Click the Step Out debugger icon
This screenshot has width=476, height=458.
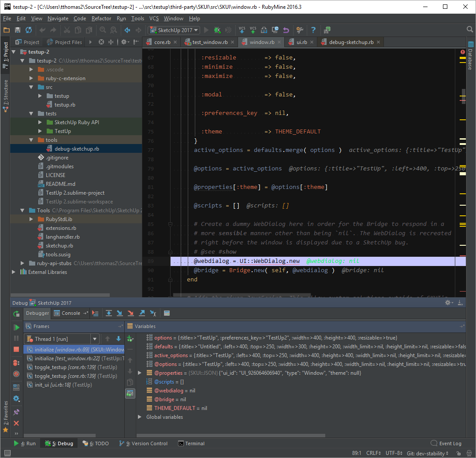click(142, 314)
